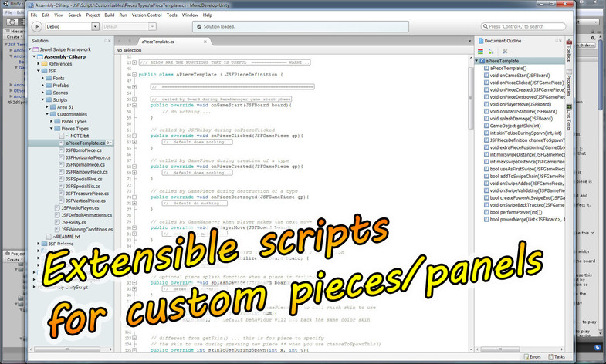The height and width of the screenshot is (364, 606).
Task: Open the Search menu
Action: tap(75, 15)
